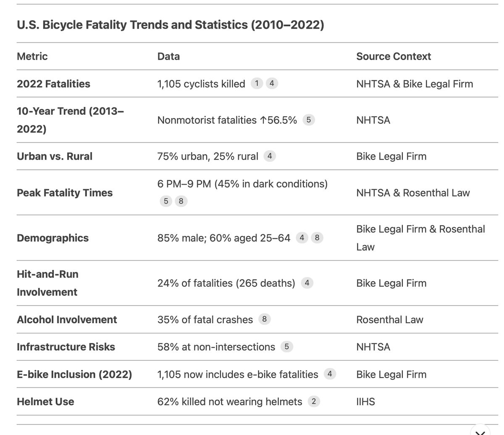Select the Helmet Use row label

(45, 401)
